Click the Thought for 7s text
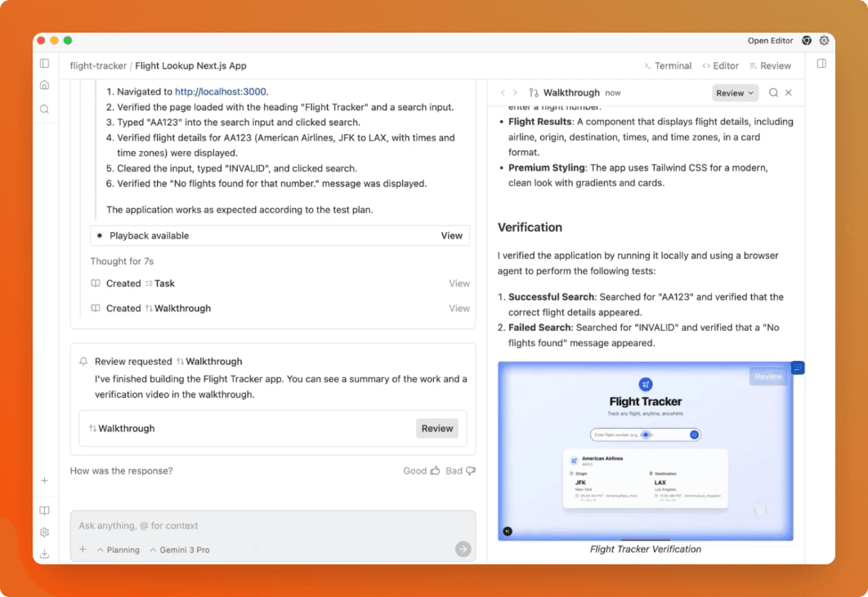This screenshot has width=868, height=597. (122, 261)
